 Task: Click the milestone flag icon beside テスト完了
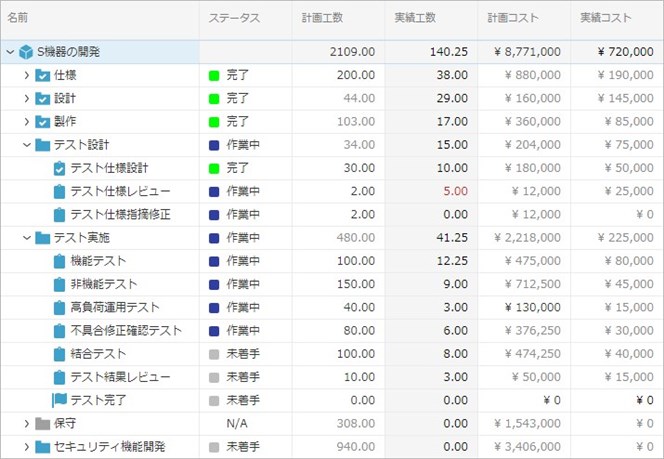point(59,400)
